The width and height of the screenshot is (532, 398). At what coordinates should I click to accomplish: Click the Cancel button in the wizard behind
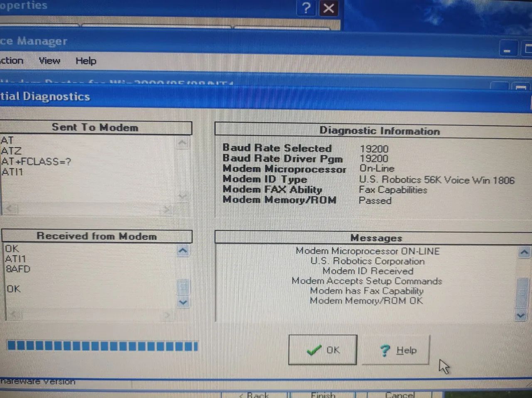399,394
